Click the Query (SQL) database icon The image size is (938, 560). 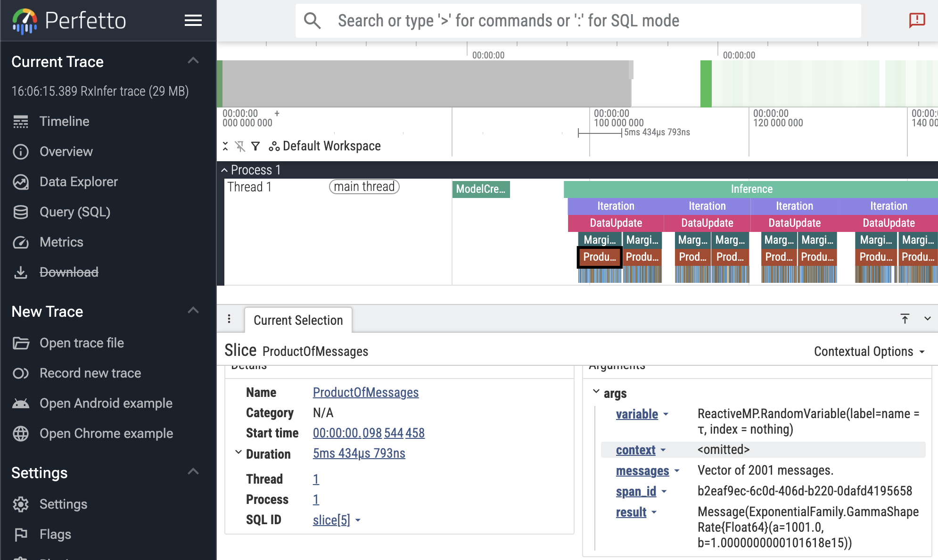point(21,212)
